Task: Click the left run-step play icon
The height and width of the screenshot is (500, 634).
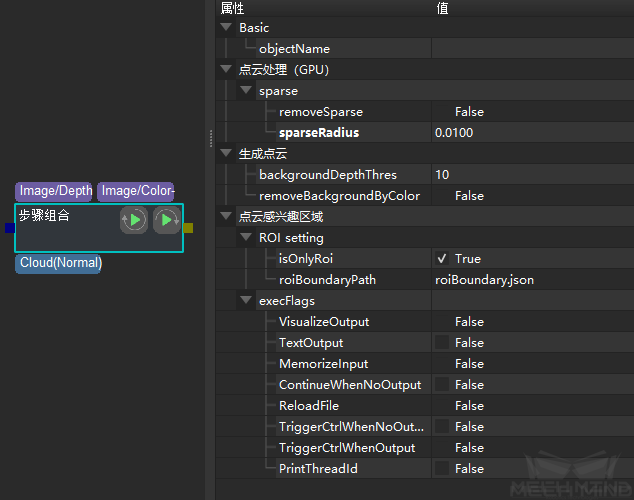Action: click(134, 220)
